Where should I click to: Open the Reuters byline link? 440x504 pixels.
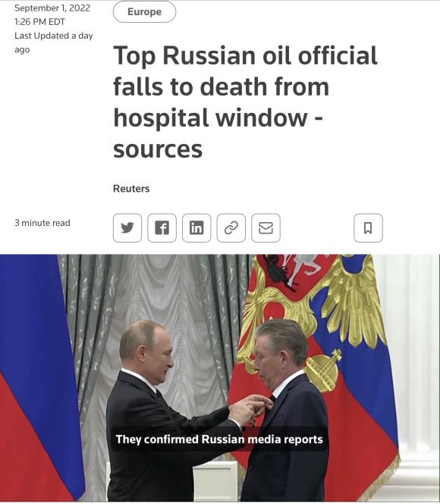(131, 189)
